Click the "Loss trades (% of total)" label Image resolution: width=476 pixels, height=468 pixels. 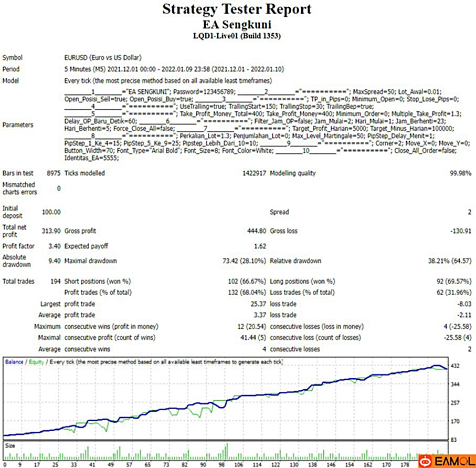click(x=302, y=293)
